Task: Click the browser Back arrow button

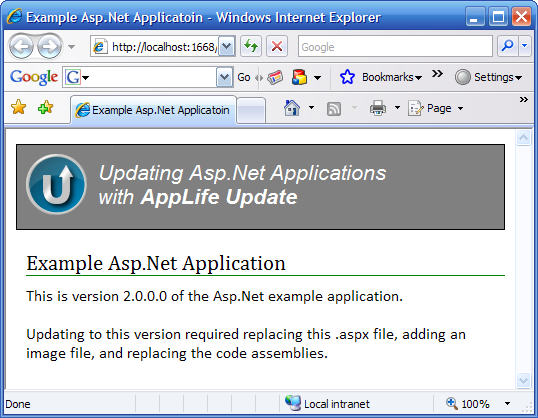Action: click(x=21, y=46)
